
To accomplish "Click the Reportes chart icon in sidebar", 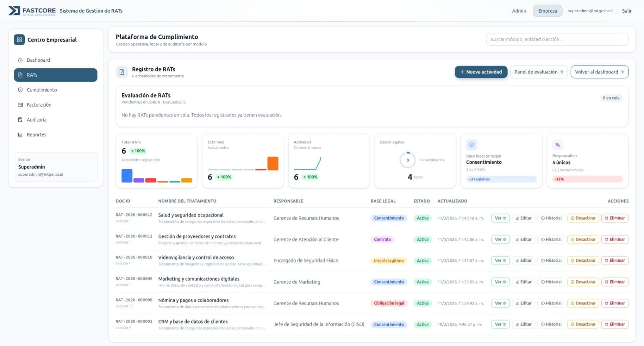I will coord(20,135).
